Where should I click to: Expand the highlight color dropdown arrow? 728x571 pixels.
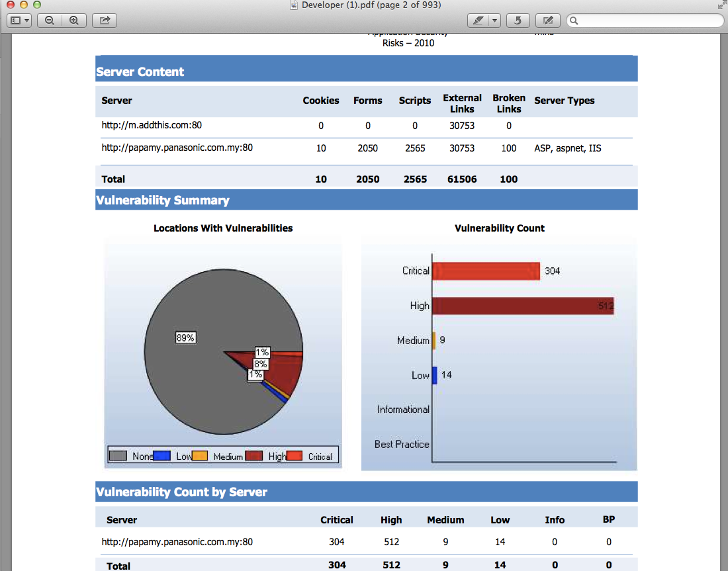tap(495, 21)
